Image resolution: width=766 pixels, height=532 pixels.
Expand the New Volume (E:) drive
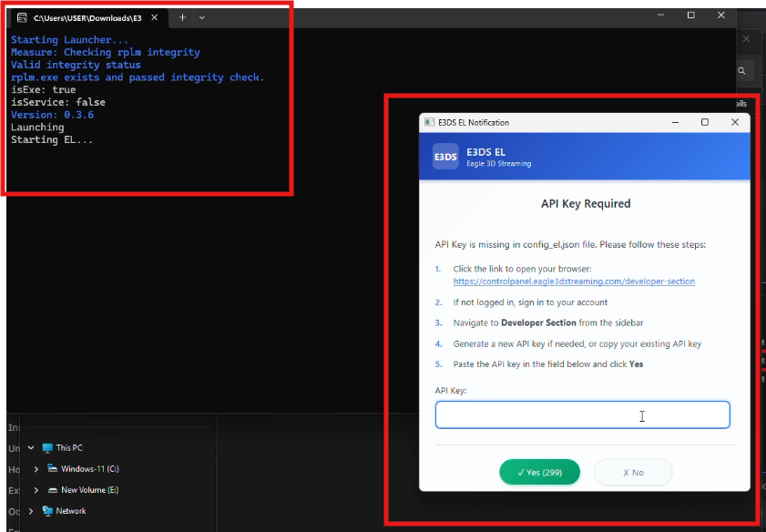(x=36, y=490)
